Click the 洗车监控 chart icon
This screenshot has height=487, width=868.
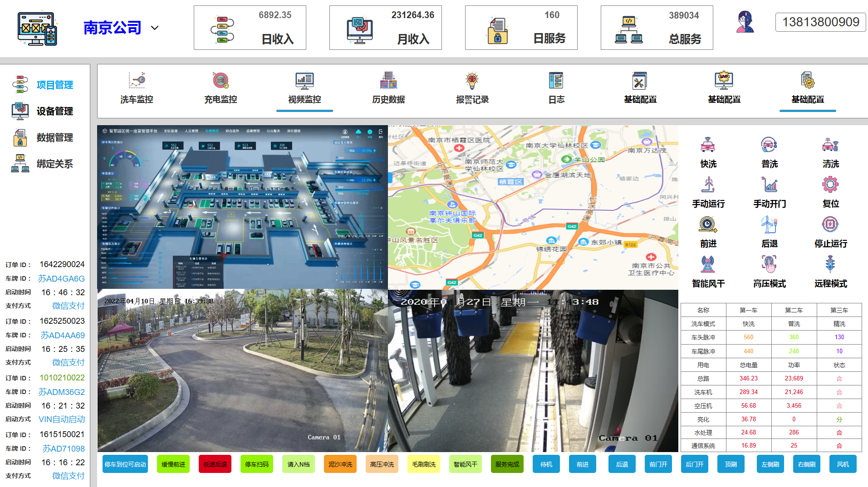[137, 80]
